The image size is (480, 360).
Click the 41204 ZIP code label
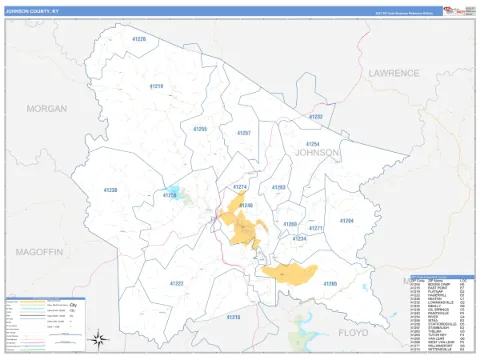click(x=347, y=221)
